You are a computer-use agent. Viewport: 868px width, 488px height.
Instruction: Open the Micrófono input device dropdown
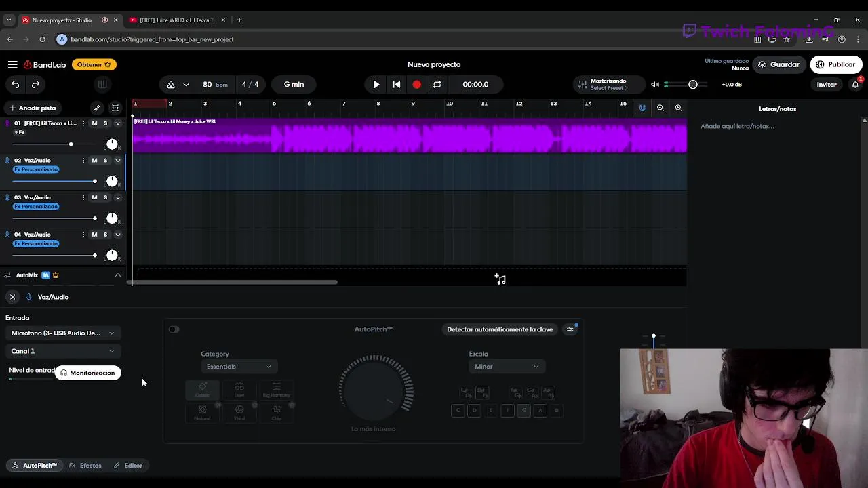click(62, 333)
